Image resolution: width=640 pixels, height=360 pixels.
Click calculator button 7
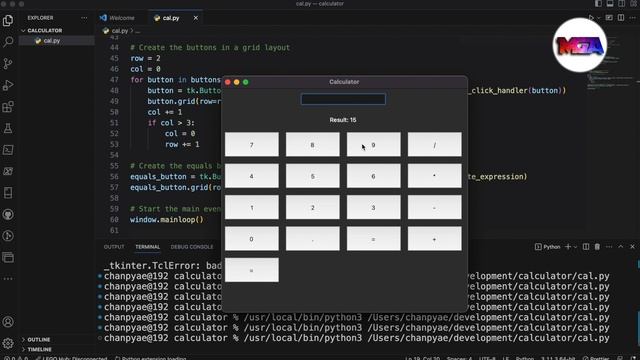coord(251,144)
